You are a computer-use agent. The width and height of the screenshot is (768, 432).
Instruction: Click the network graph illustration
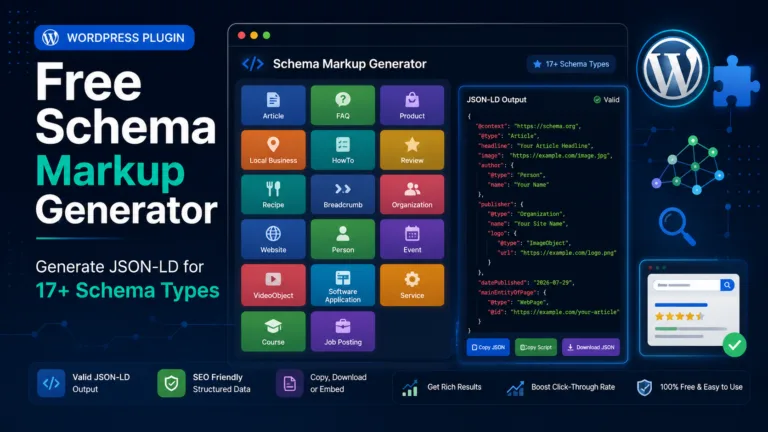tap(688, 164)
